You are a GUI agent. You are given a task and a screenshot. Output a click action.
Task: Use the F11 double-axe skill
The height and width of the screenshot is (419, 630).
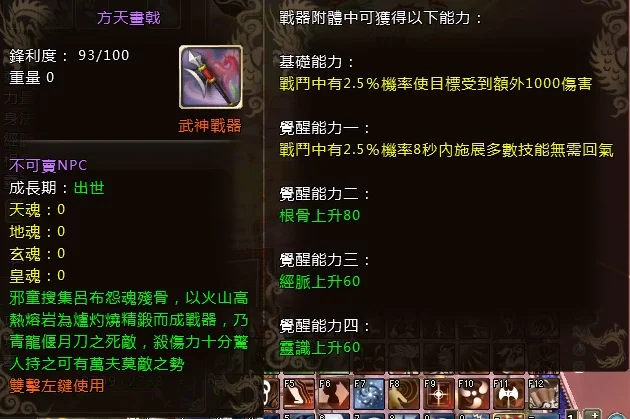[509, 393]
